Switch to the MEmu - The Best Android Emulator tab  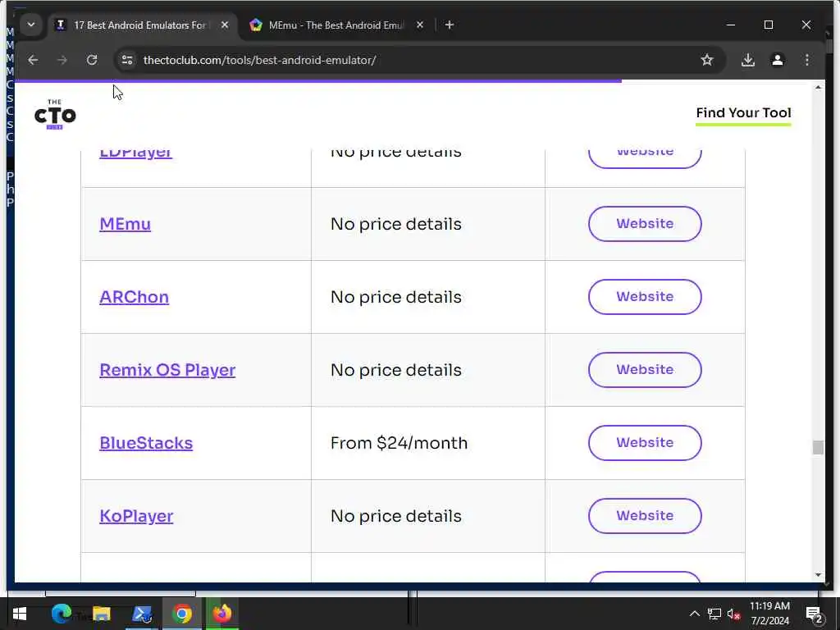tap(336, 25)
